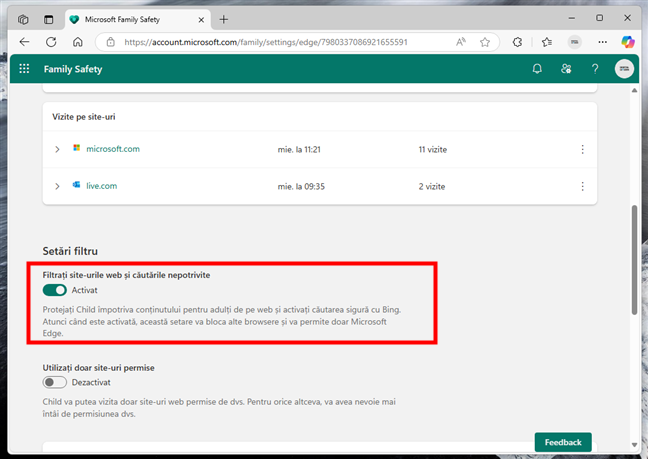This screenshot has height=459, width=648.
Task: View site information lock icon
Action: [x=110, y=42]
